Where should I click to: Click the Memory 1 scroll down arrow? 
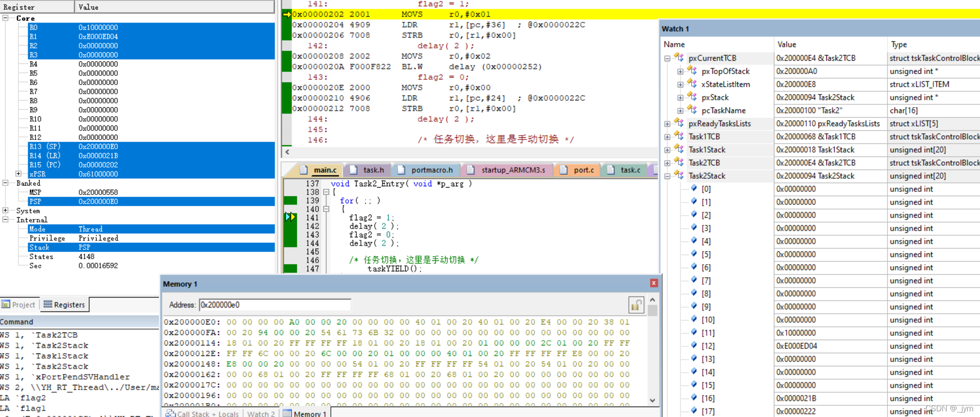pyautogui.click(x=652, y=400)
